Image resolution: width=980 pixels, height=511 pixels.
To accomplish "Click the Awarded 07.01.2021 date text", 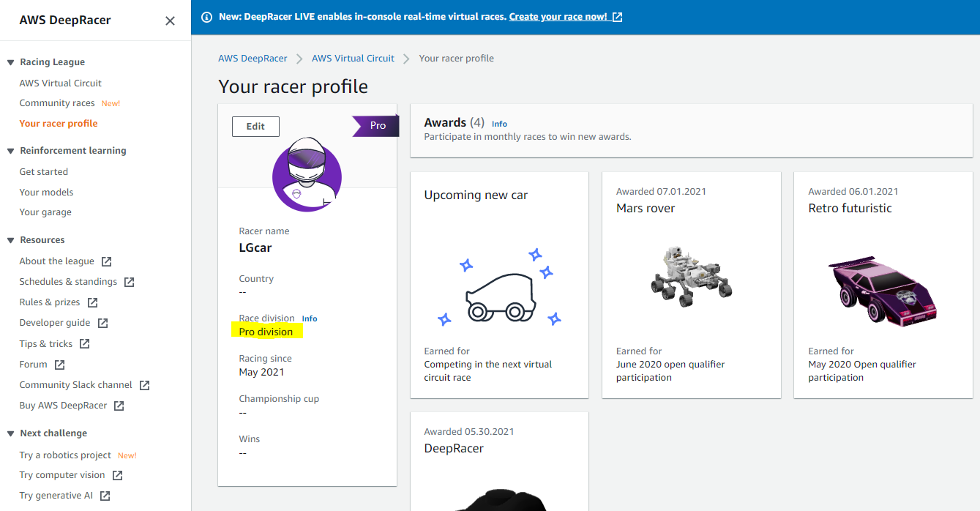I will 661,192.
